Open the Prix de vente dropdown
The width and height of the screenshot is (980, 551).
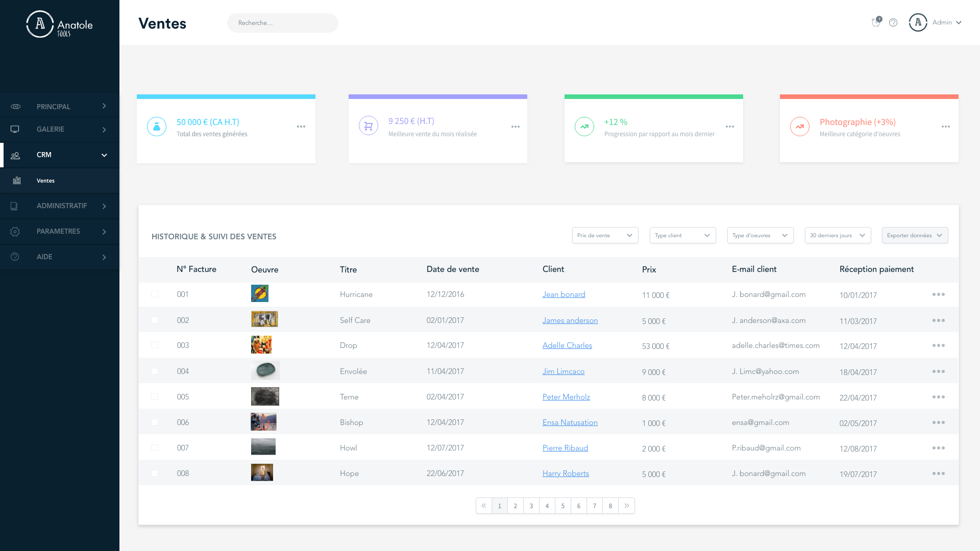pos(605,235)
